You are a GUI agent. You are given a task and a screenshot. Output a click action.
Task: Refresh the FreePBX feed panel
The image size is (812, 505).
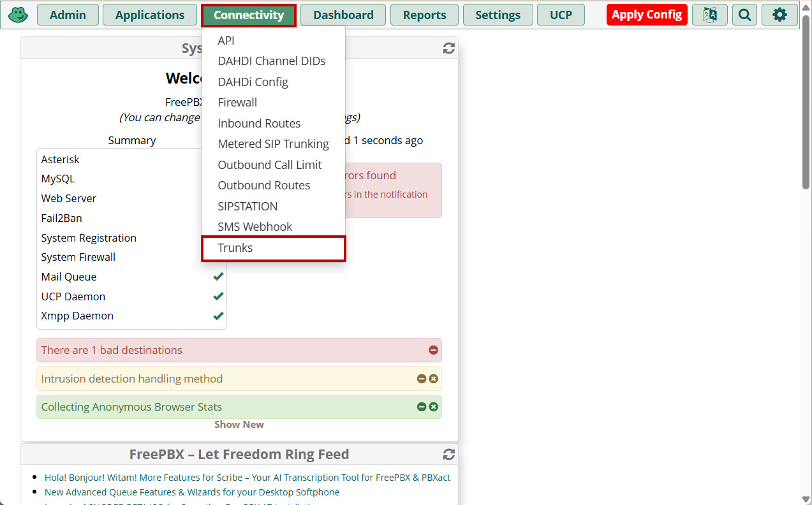449,454
